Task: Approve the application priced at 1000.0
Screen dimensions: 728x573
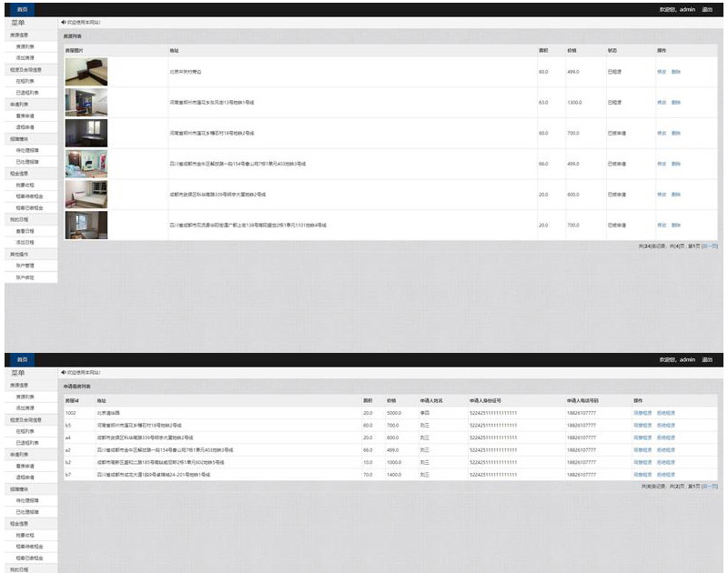Action: point(642,463)
